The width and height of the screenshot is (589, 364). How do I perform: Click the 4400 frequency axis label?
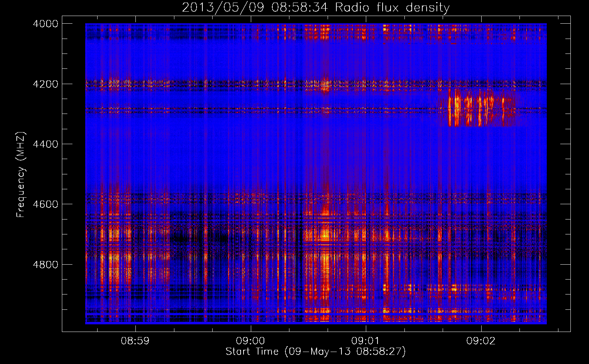pos(46,145)
